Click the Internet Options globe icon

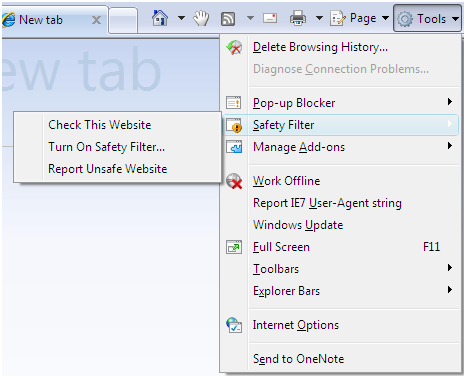click(x=234, y=325)
